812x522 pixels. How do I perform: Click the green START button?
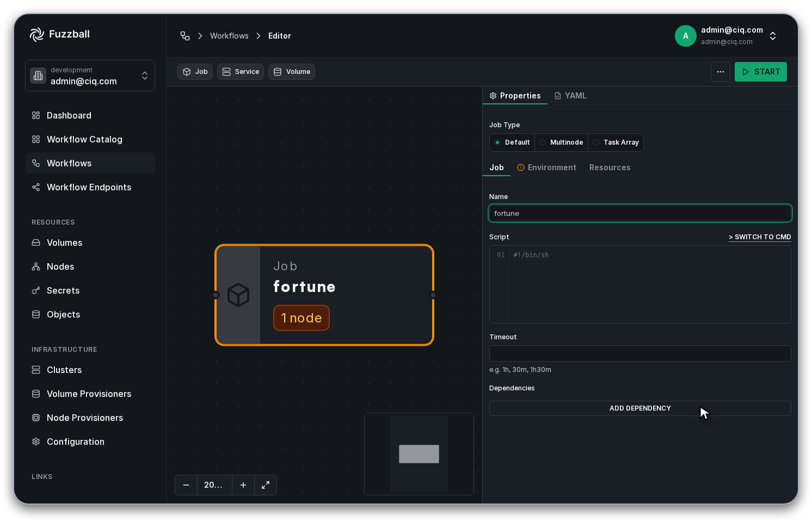[x=761, y=72]
